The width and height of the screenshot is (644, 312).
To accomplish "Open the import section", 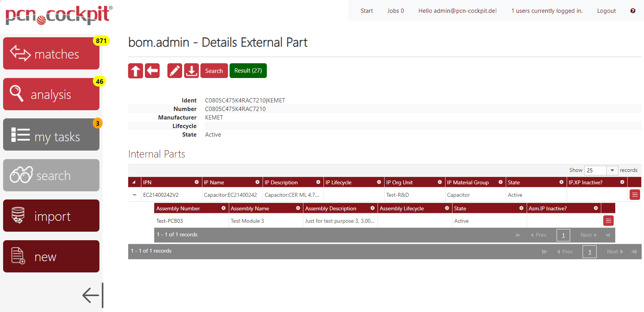I will (x=51, y=216).
